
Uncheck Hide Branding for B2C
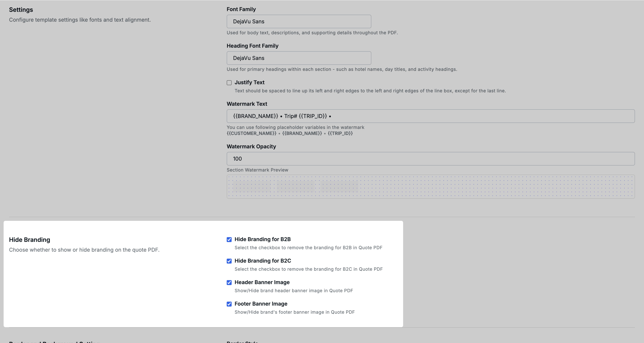point(229,261)
